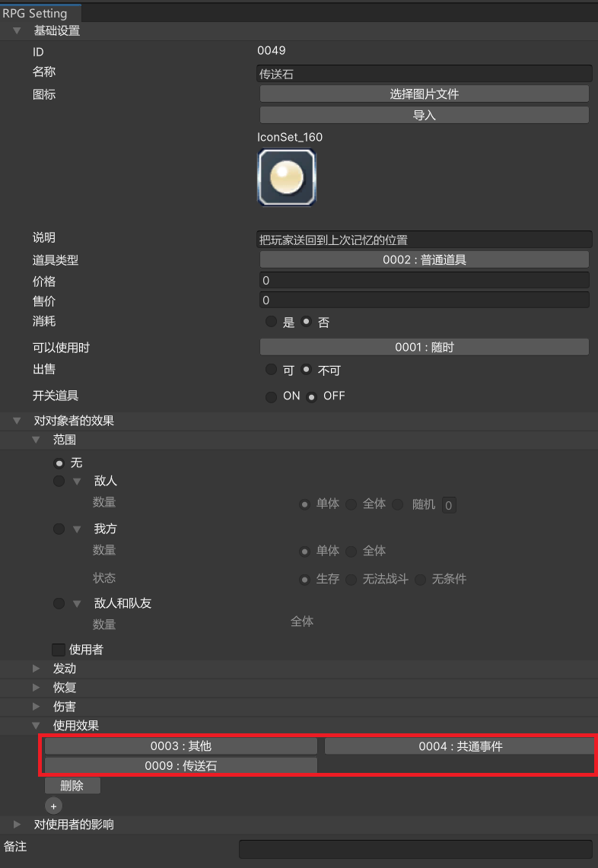Open the 可以使用时 dropdown showing 随时
Image resolution: width=598 pixels, height=868 pixels.
(x=424, y=348)
